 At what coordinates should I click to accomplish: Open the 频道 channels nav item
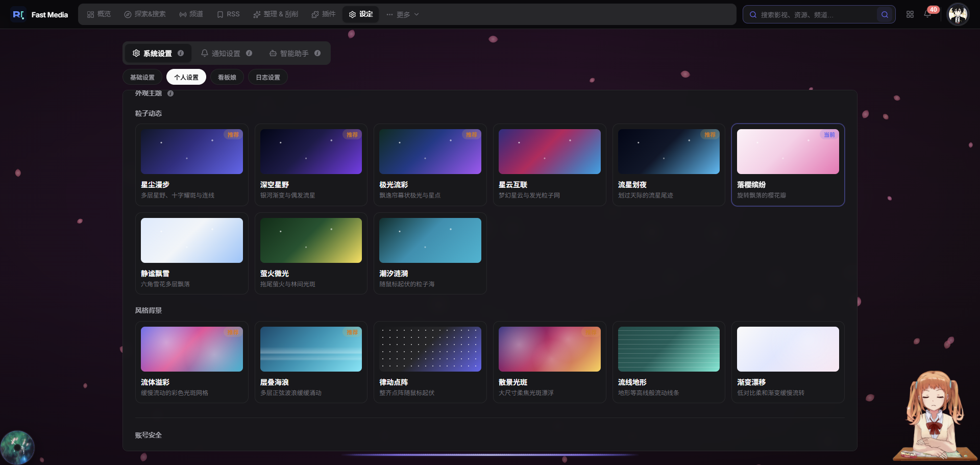tap(191, 14)
